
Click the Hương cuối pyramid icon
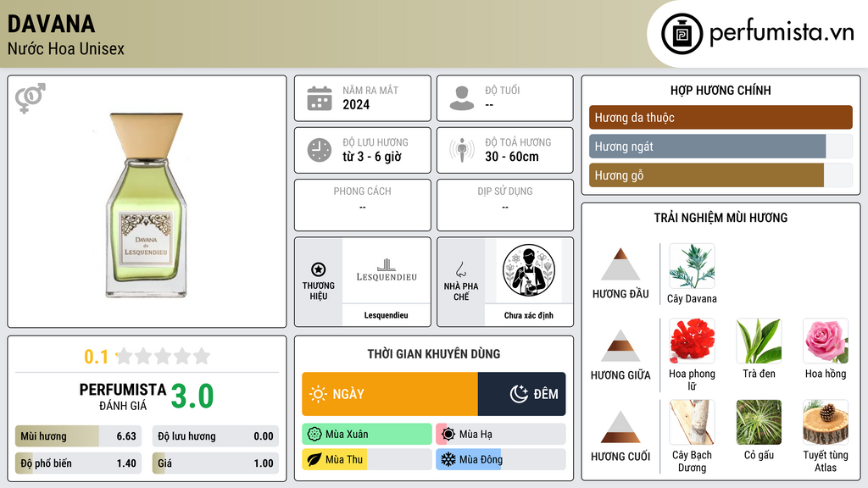click(620, 427)
